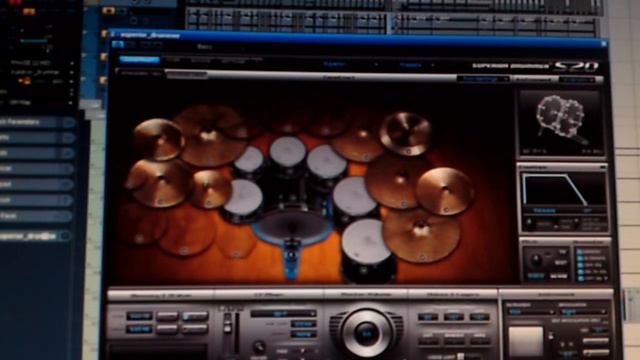Click the third blue value under Voices & Layers
Image resolution: width=640 pixels, height=360 pixels.
click(479, 317)
